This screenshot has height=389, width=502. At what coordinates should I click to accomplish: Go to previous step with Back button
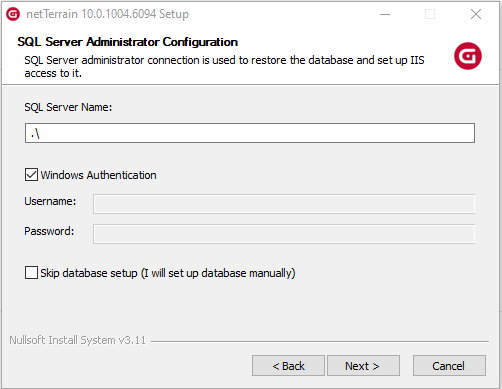pyautogui.click(x=288, y=366)
